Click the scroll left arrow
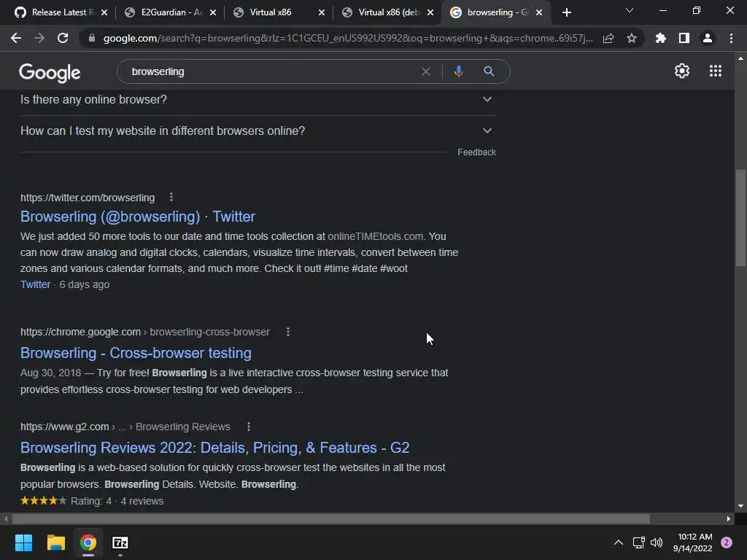This screenshot has height=560, width=747. (6, 518)
